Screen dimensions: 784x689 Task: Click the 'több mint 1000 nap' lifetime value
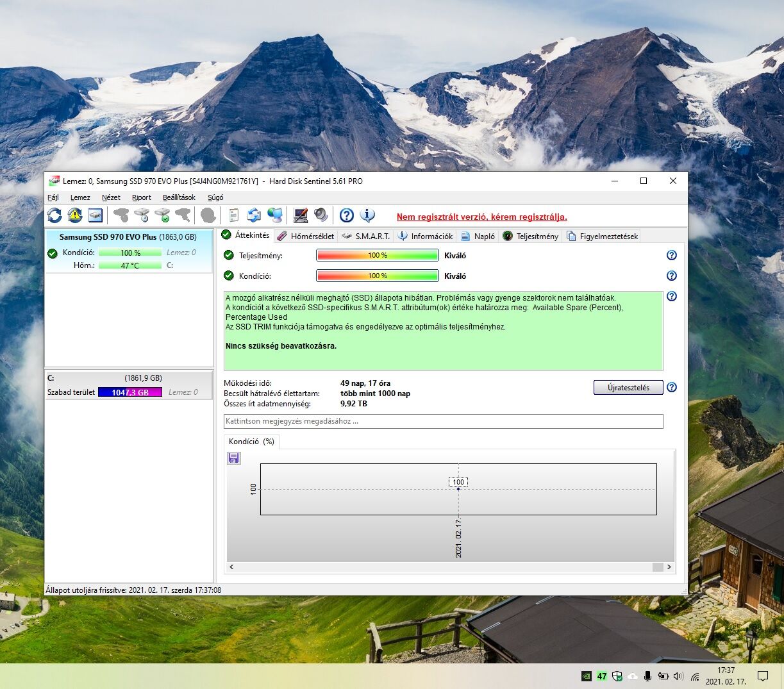tap(376, 394)
